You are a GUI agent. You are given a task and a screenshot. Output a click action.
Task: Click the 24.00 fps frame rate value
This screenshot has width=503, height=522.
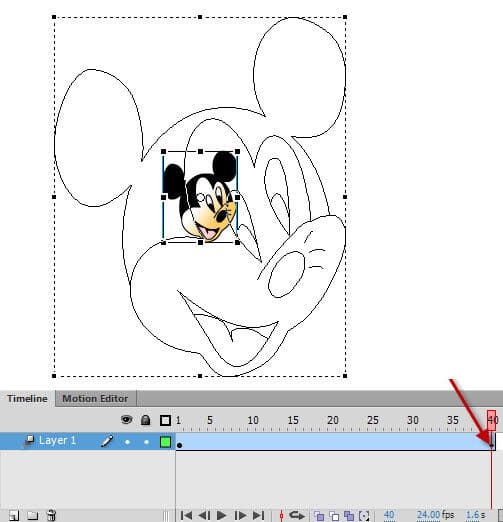[x=428, y=515]
